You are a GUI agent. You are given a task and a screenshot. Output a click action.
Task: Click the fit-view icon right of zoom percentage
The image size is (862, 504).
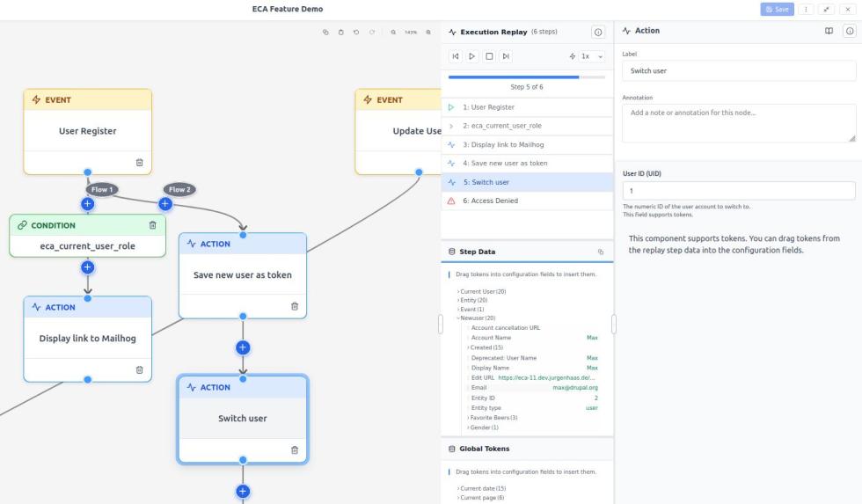coord(428,33)
